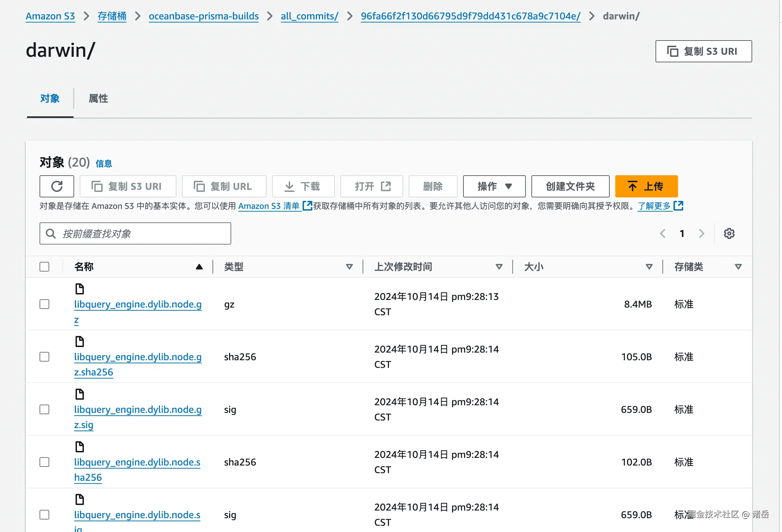
Task: Open libquery_engine.dylib.node.gz.sha256 file link
Action: click(138, 357)
